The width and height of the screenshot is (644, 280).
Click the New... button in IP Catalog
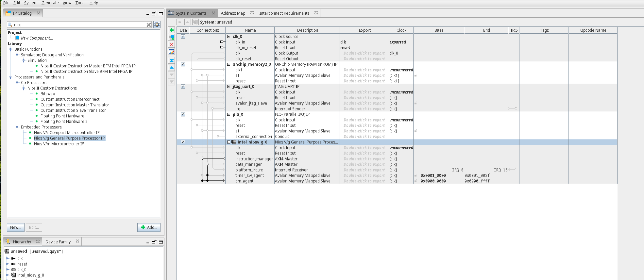pyautogui.click(x=16, y=227)
